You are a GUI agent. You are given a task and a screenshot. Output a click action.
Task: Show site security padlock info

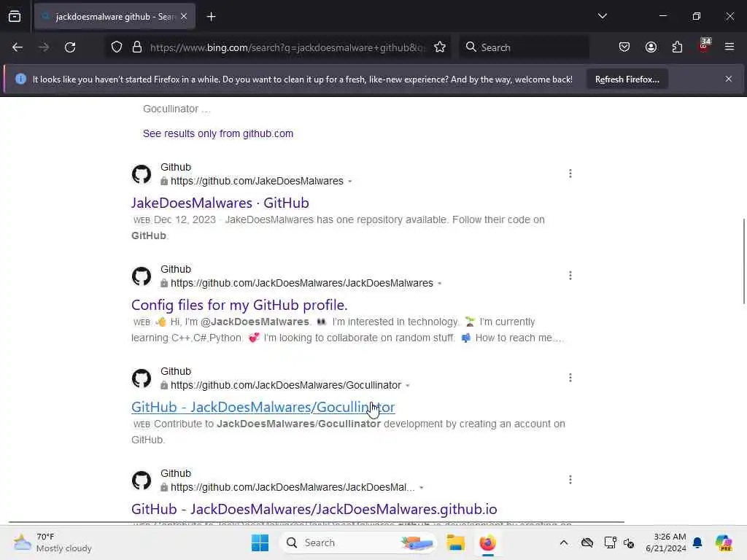point(137,47)
